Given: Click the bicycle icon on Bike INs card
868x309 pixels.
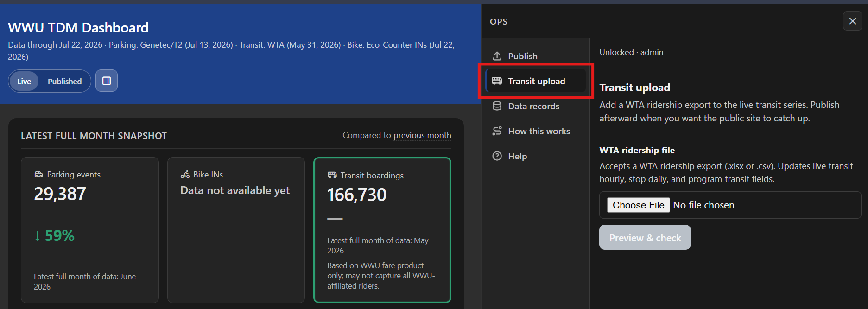Looking at the screenshot, I should [185, 175].
